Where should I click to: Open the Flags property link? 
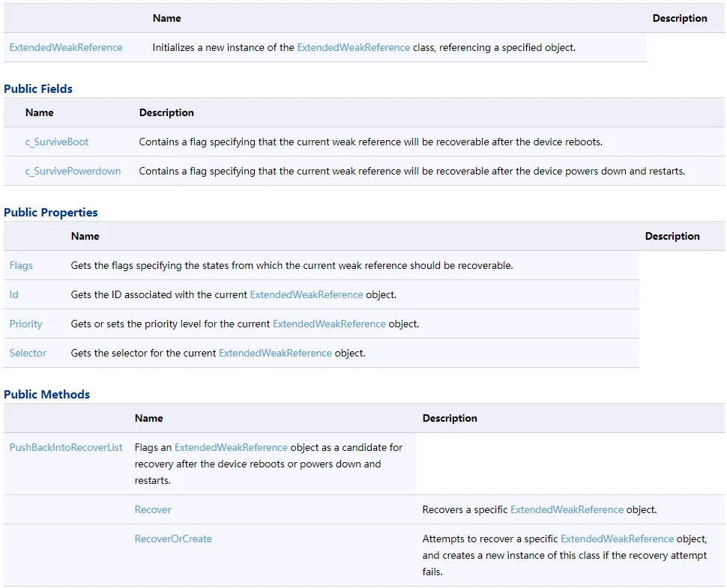21,265
